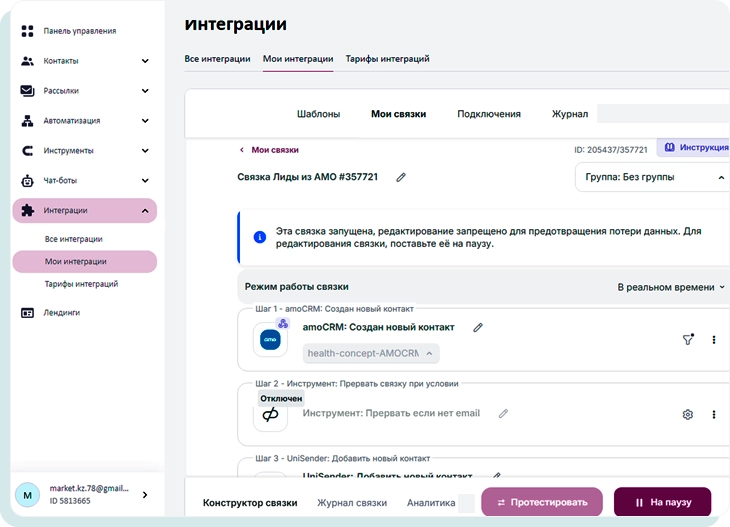Viewport: 730px width, 527px height.
Task: Click the Лендинги page icon
Action: (27, 313)
